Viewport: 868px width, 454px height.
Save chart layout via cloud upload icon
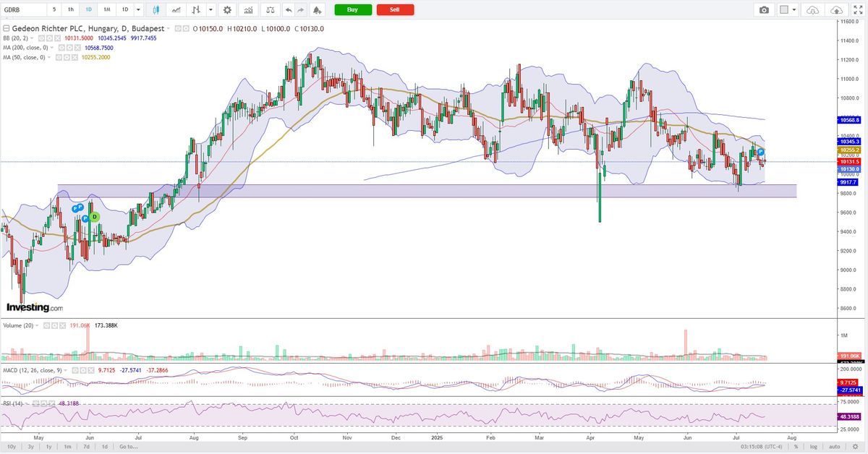[x=837, y=10]
